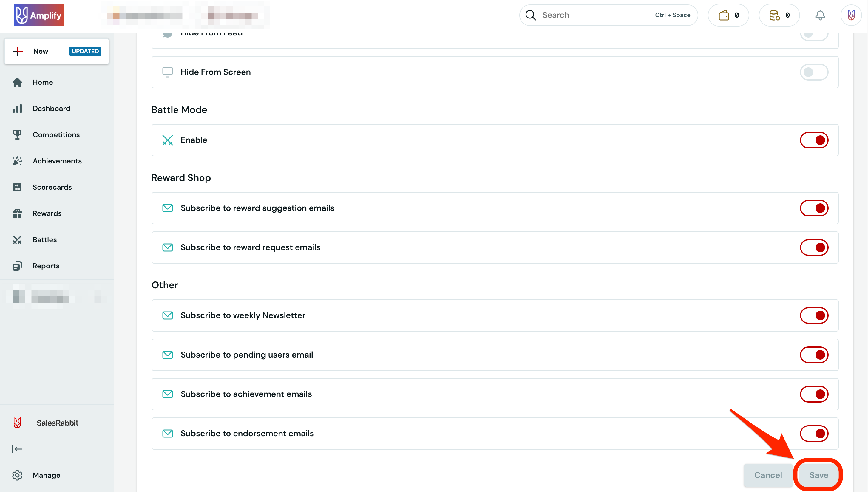
Task: Click the Save button
Action: coord(818,475)
